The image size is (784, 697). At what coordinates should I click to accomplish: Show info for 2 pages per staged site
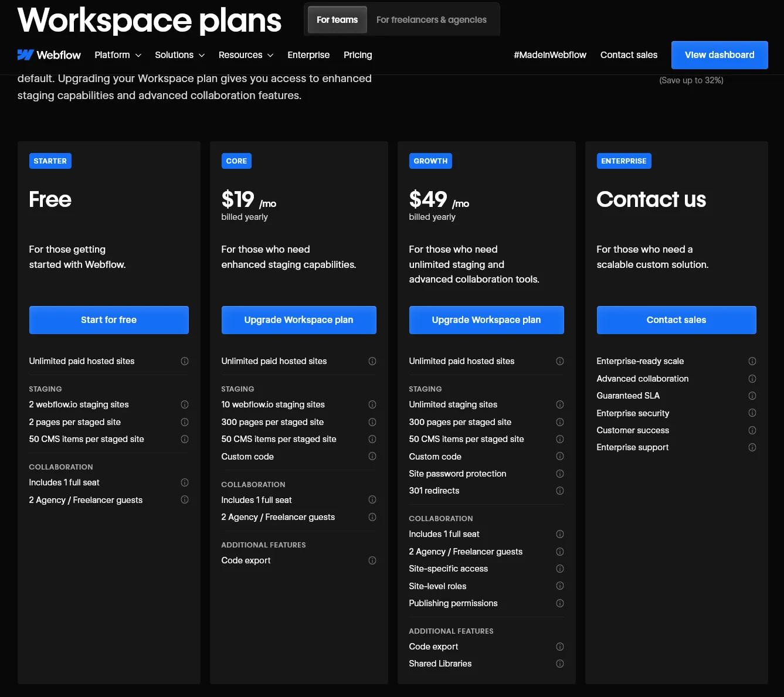[185, 422]
